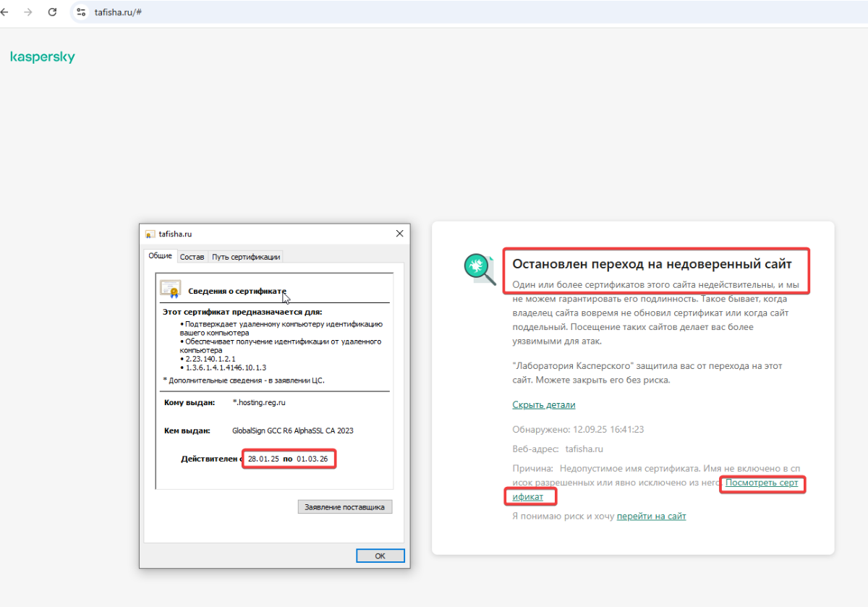
Task: Switch to the Состав tab
Action: coord(192,257)
